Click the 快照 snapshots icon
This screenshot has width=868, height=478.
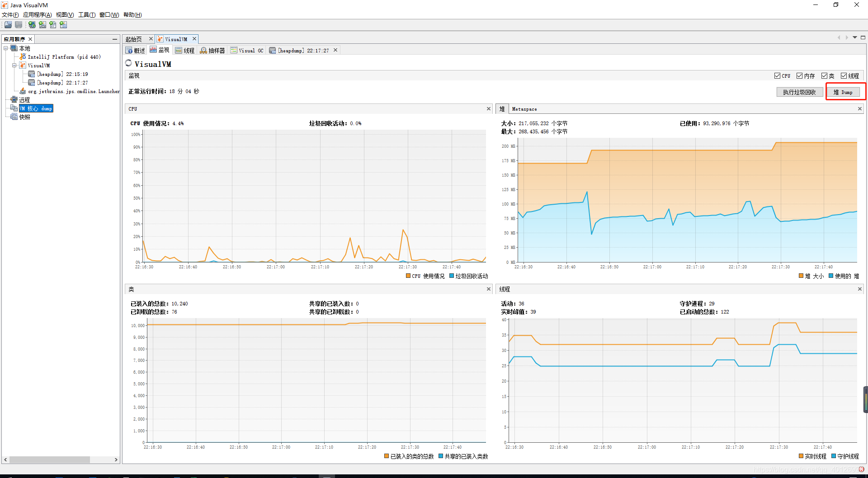click(14, 117)
